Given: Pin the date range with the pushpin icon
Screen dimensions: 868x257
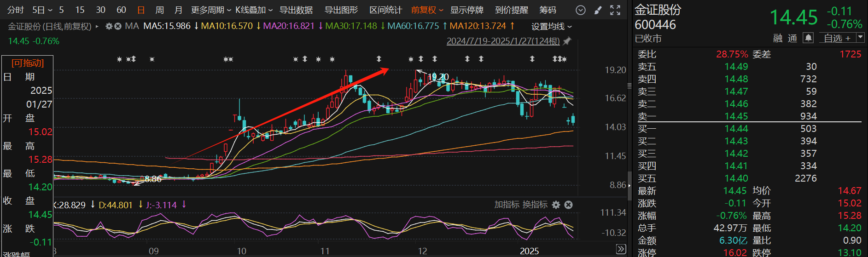Looking at the screenshot, I should coord(567,41).
